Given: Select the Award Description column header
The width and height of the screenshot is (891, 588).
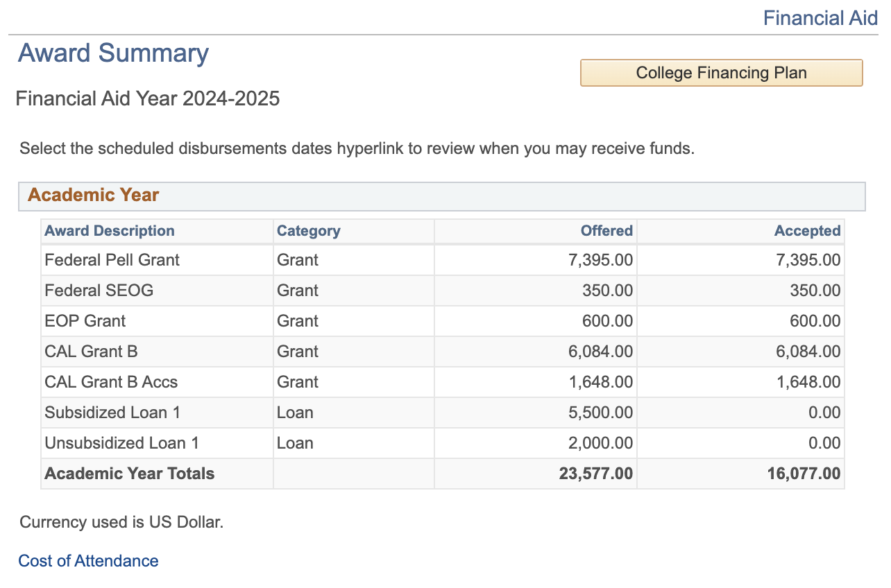Looking at the screenshot, I should pos(110,231).
